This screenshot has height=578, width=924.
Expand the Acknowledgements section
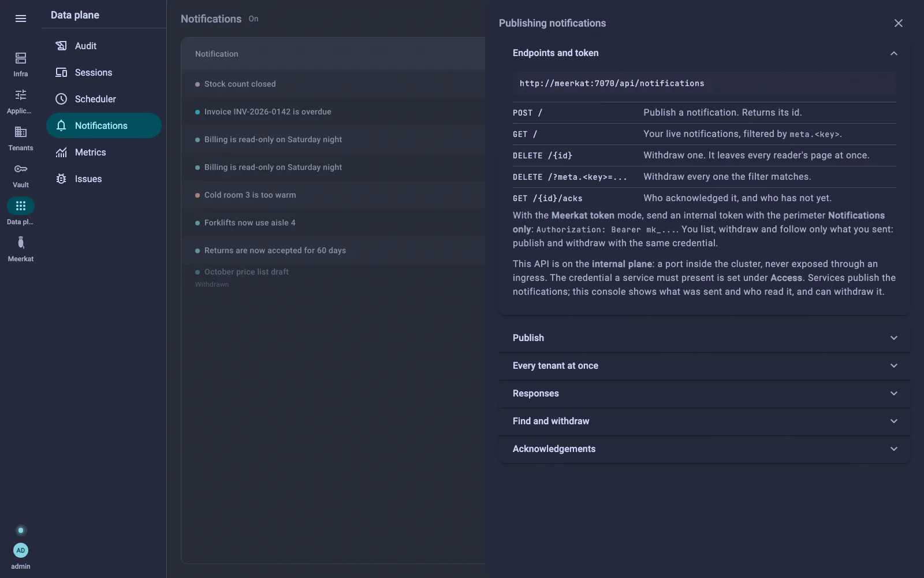coord(704,449)
